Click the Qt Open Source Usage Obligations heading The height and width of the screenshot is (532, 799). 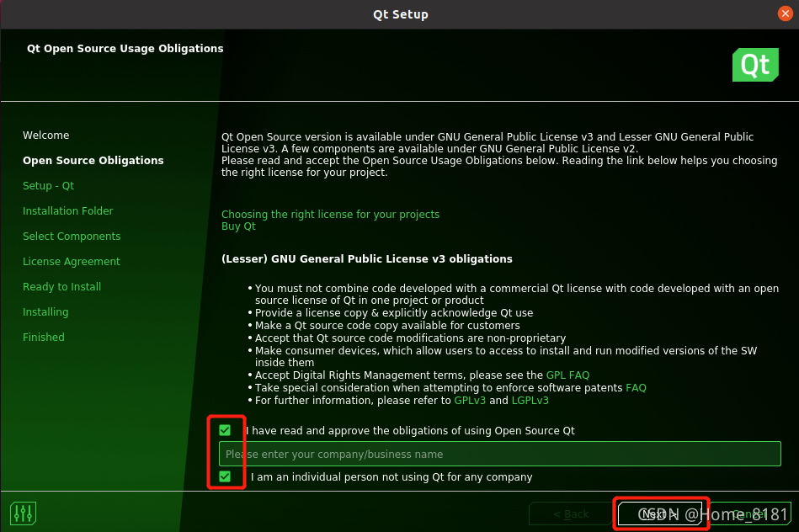125,49
